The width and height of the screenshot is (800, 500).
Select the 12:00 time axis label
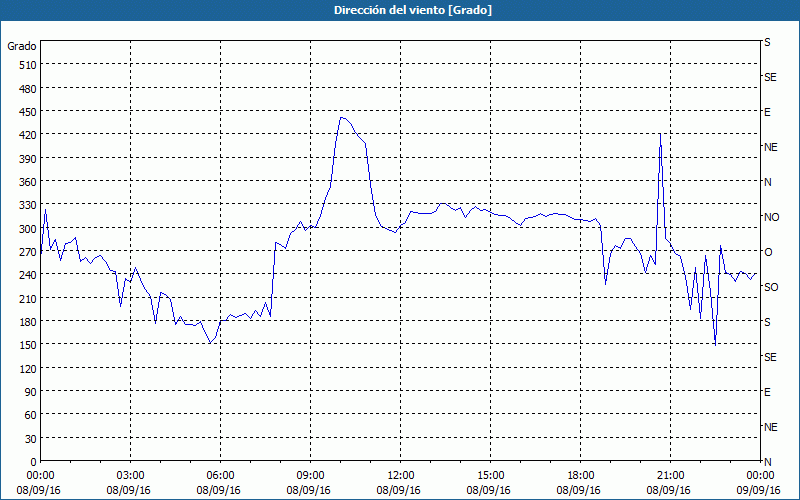pos(401,476)
